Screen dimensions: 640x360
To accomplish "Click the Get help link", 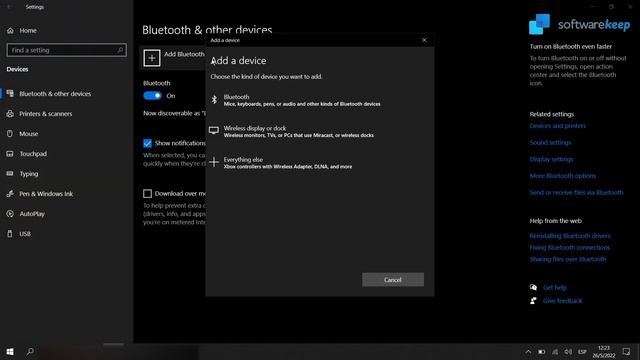I will (x=555, y=288).
